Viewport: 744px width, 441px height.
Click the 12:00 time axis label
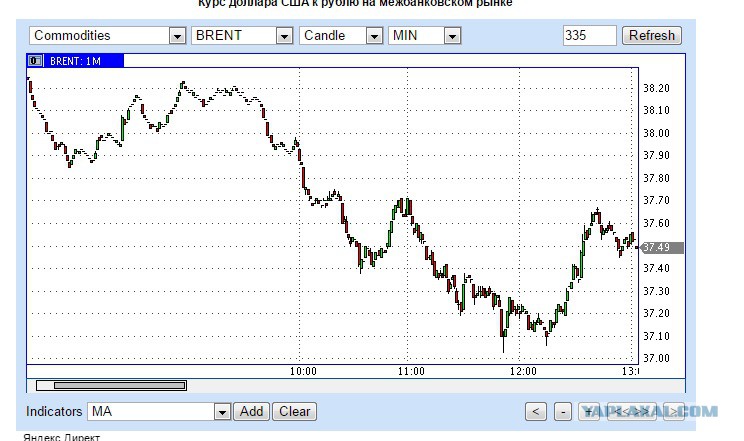click(523, 371)
